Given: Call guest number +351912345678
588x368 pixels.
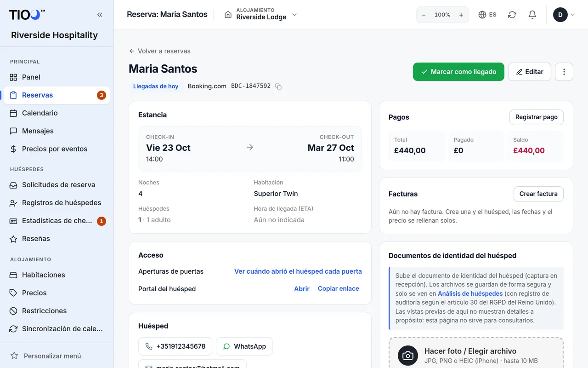Looking at the screenshot, I should pyautogui.click(x=175, y=346).
